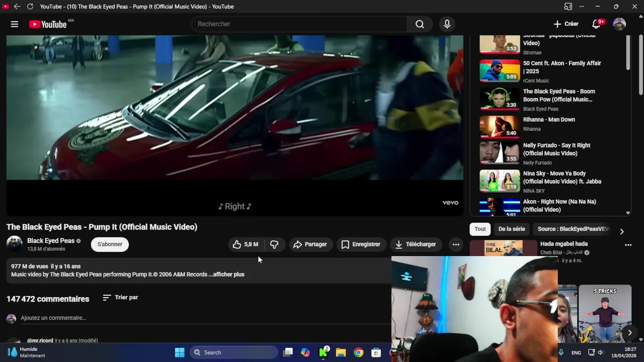Launch Copilot from the taskbar

tap(305, 352)
